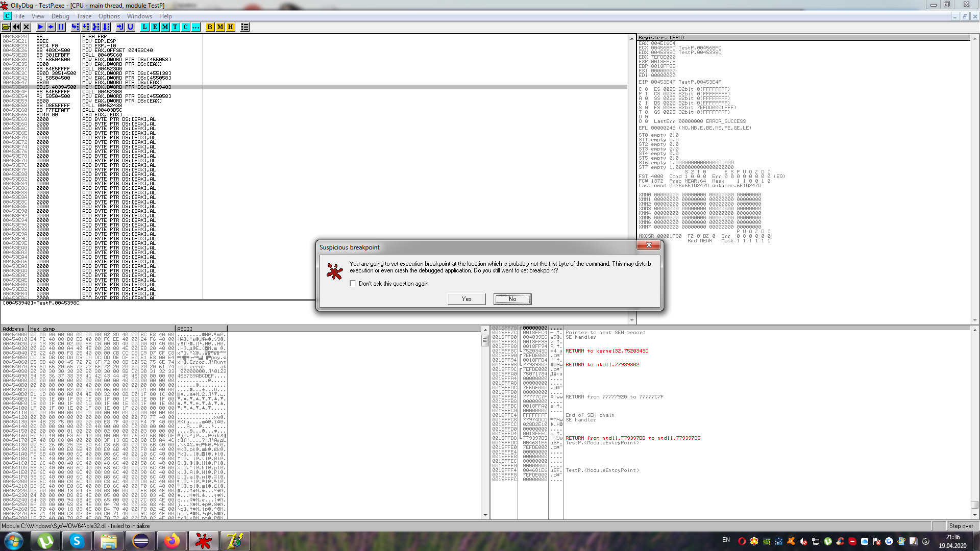Click disassembly pane scroll-up arrow
This screenshot has width=980, height=551.
pos(632,39)
